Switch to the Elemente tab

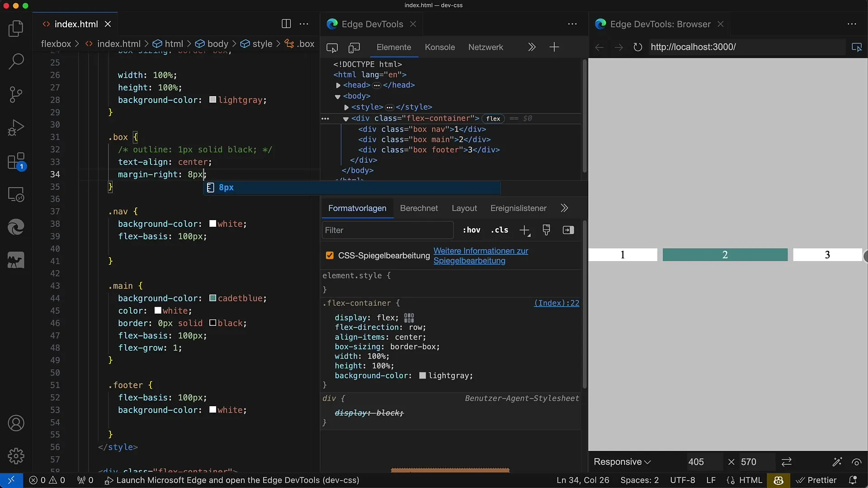click(394, 47)
